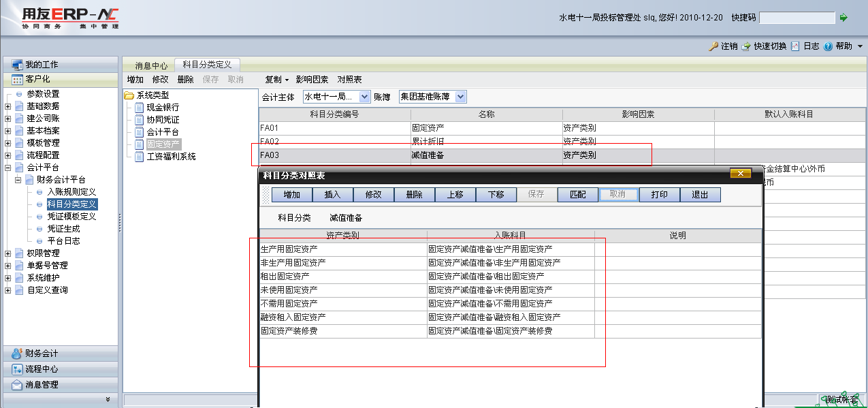Viewport: 868px width, 408px height.
Task: Click the 匹配 button in dialog
Action: 577,195
